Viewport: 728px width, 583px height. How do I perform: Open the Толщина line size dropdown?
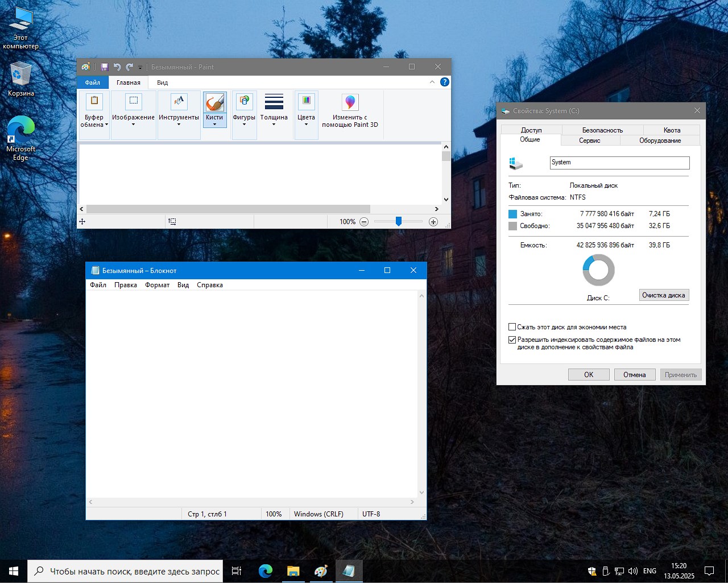(x=274, y=121)
